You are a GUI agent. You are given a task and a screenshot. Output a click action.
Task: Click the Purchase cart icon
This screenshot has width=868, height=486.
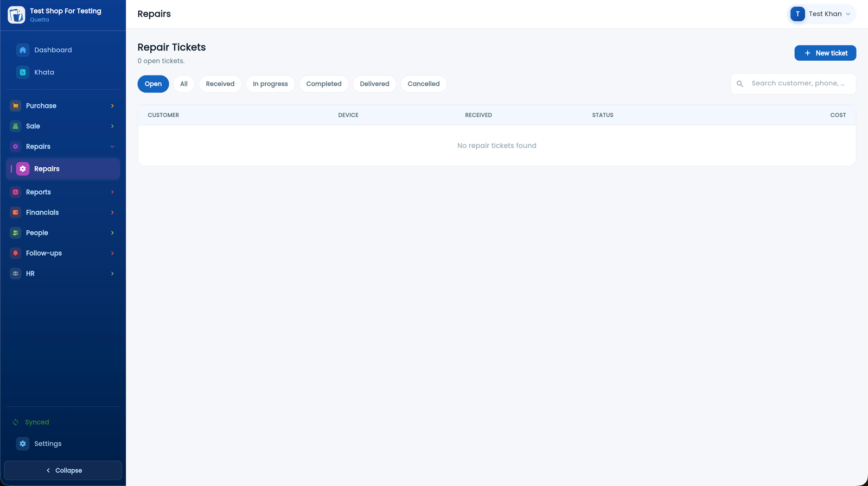coord(16,106)
